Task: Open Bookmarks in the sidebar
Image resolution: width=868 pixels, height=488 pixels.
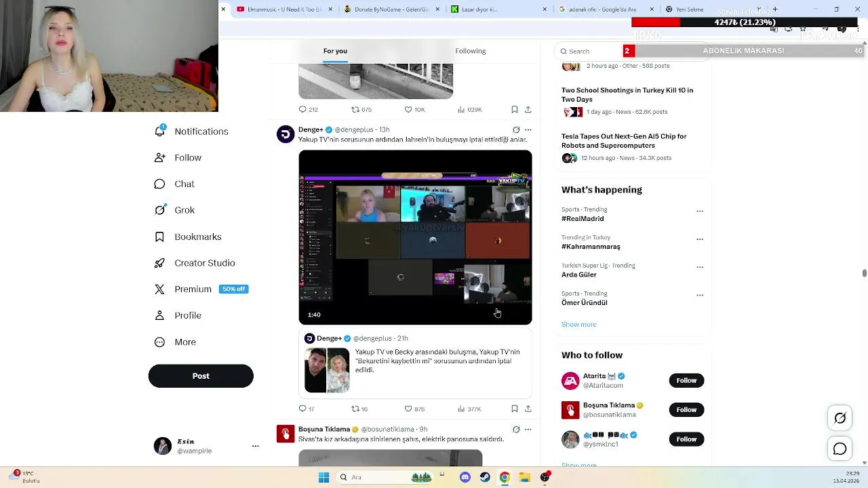Action: [x=188, y=237]
